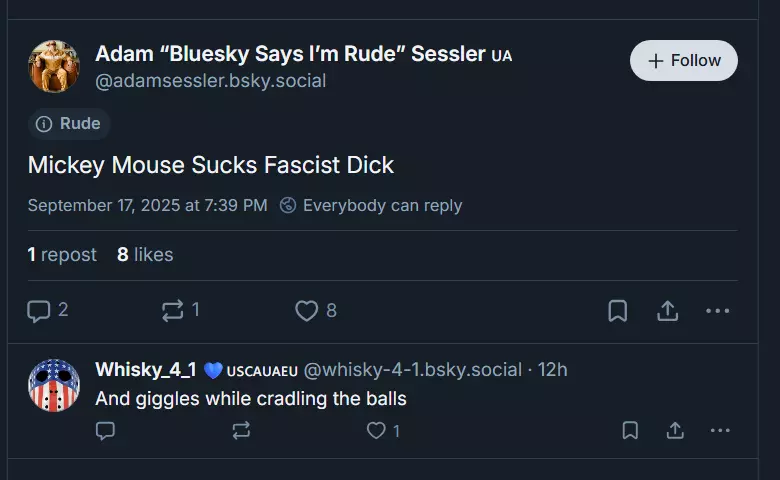Open the Rude label info badge

pos(69,123)
